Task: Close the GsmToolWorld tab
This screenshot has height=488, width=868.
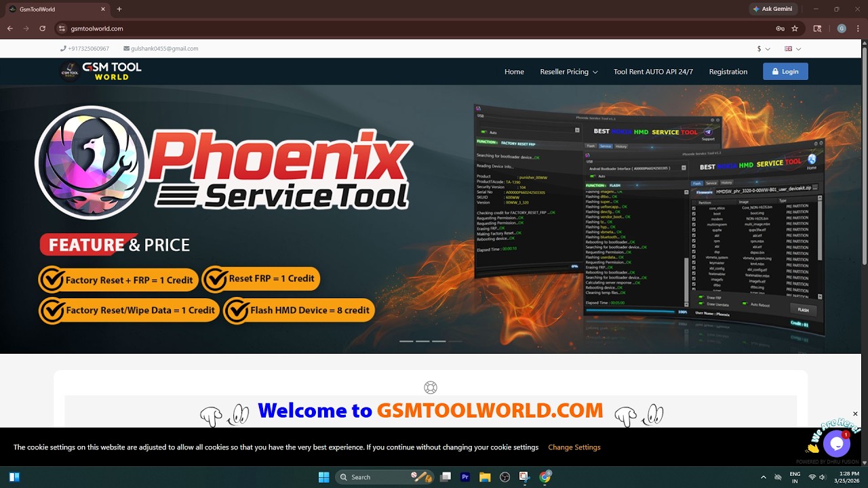Action: (x=103, y=9)
